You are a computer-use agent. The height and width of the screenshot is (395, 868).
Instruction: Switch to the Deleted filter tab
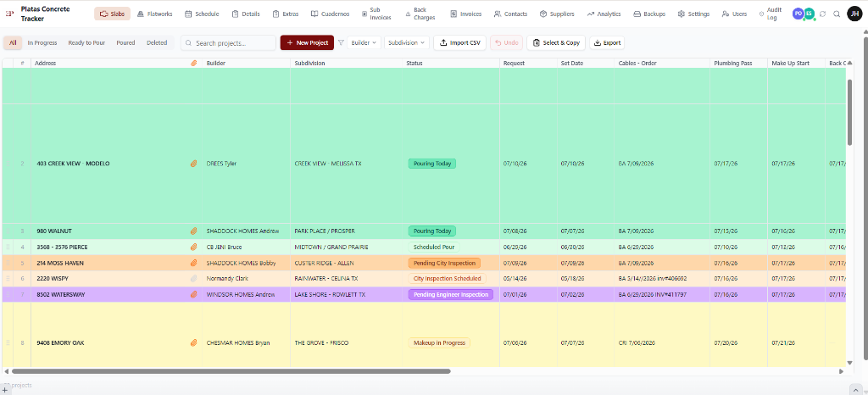(157, 42)
